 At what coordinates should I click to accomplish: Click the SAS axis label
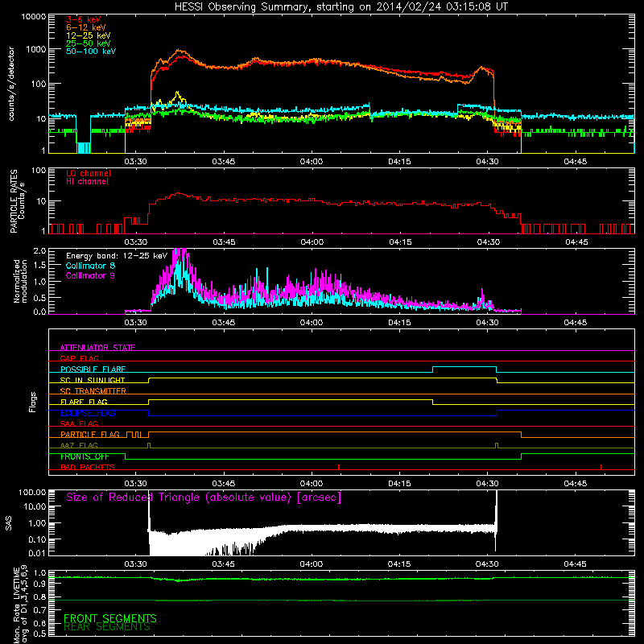(8, 523)
